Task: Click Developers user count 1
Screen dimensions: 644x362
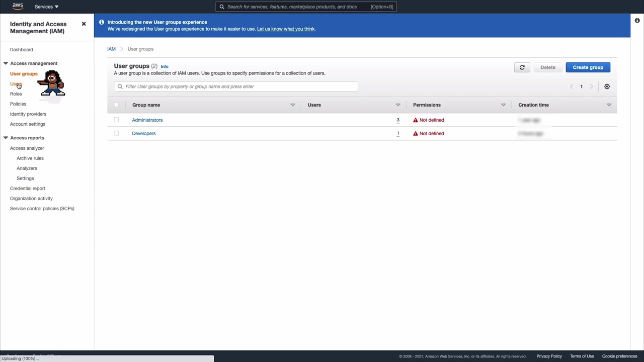Action: click(x=397, y=133)
